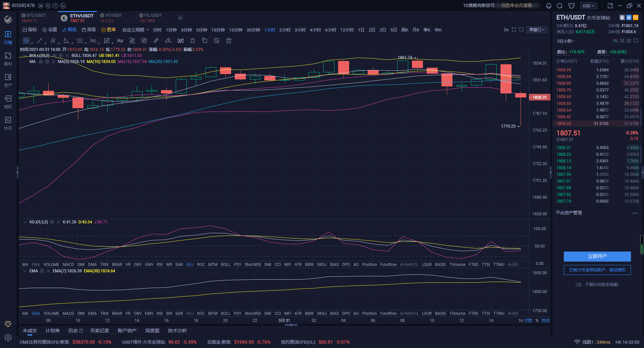Open the 资产 assets sidebar icon

(8, 80)
